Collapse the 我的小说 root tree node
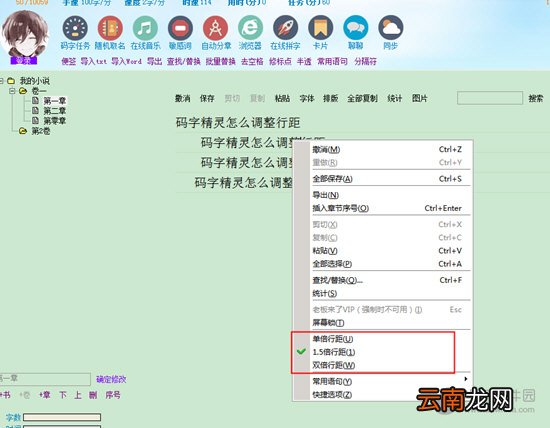 click(x=1, y=81)
